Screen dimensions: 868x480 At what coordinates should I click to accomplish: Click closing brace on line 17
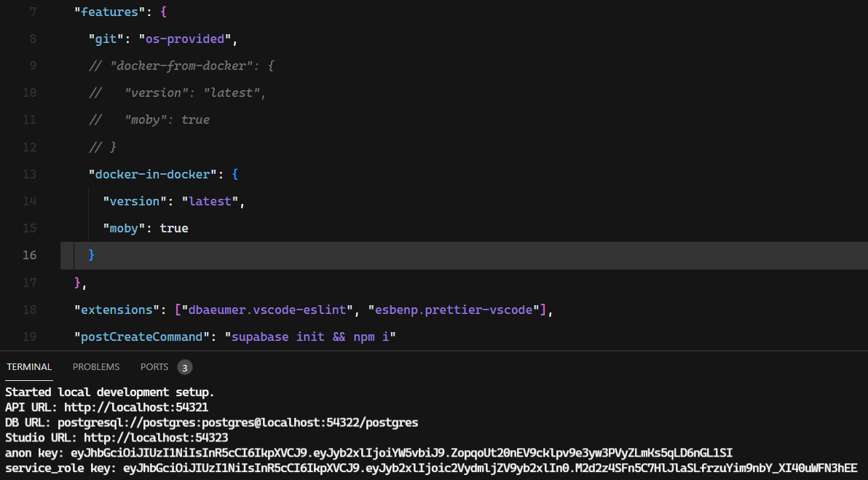(77, 283)
